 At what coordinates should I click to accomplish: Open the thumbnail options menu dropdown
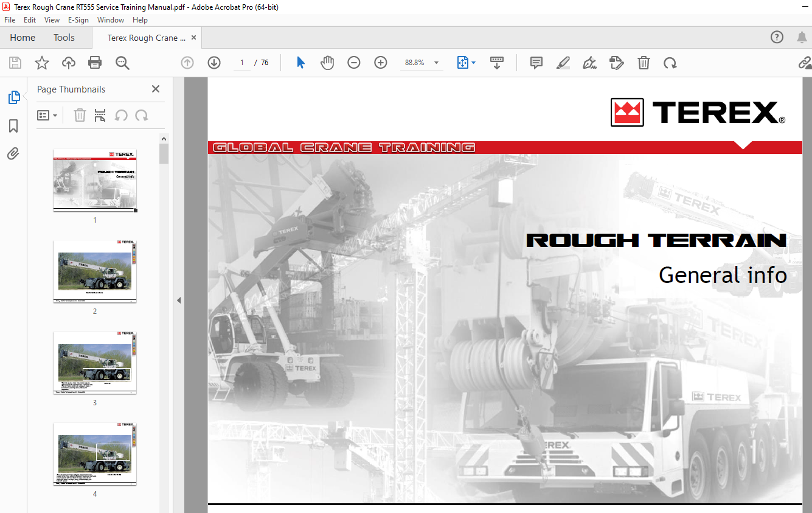[x=47, y=115]
